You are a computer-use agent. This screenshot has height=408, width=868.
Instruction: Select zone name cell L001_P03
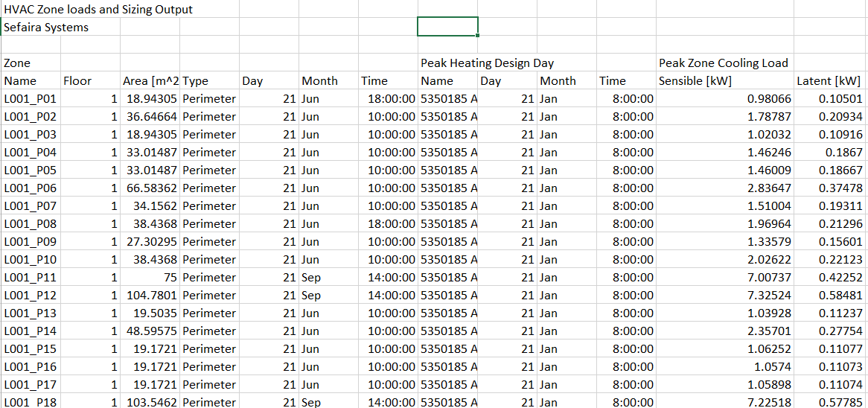[x=31, y=134]
